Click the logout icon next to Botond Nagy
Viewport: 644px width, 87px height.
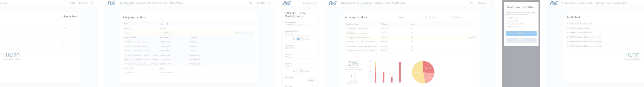(x=316, y=3)
